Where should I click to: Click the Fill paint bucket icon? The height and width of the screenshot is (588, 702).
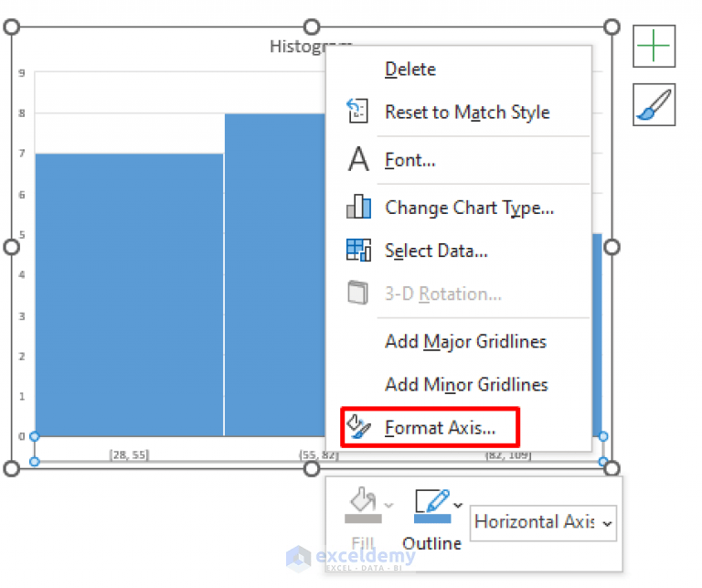coord(365,501)
